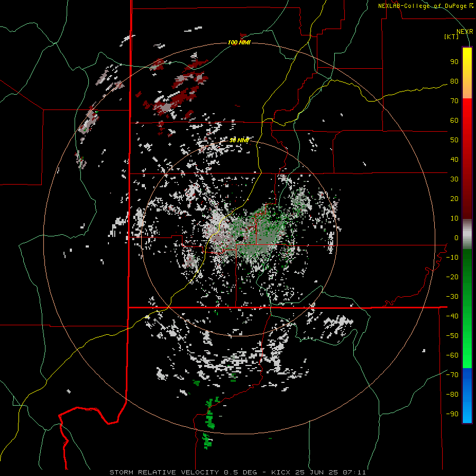The height and width of the screenshot is (476, 476).
Task: Click the 50 value on velocity scale
Action: point(454,140)
